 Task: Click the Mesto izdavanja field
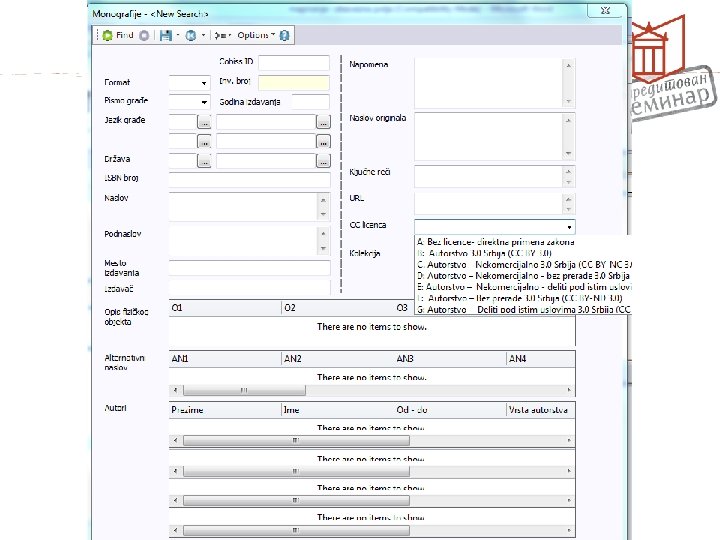[x=249, y=268]
